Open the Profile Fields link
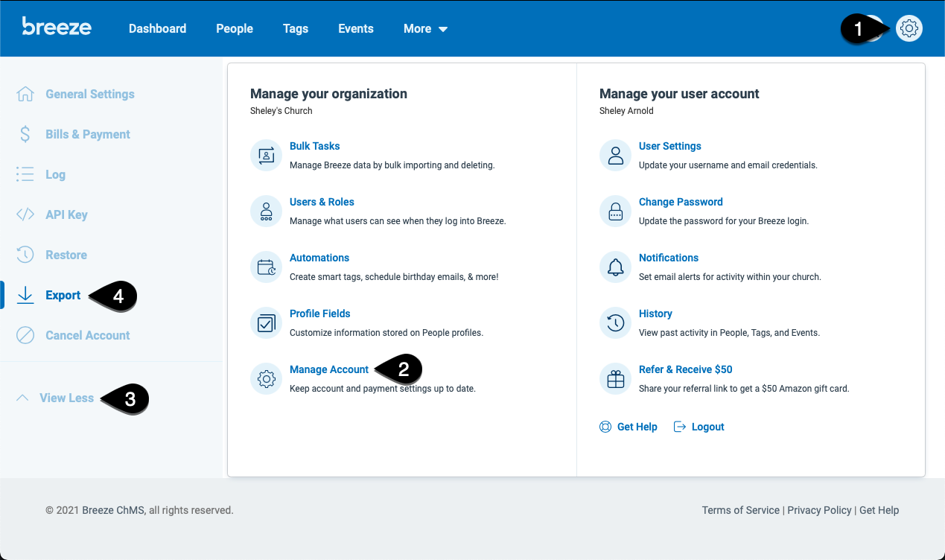Viewport: 945px width, 560px height. 320,314
